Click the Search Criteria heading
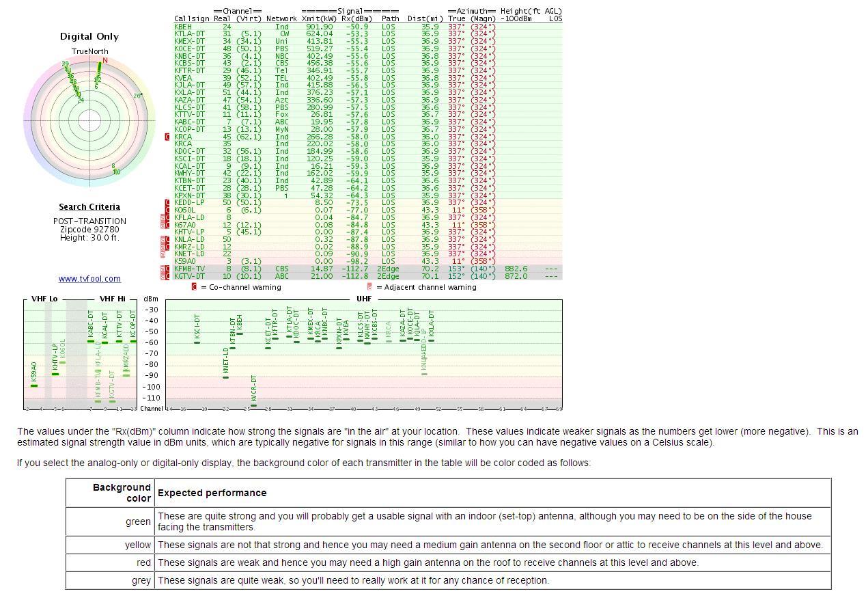 (89, 207)
